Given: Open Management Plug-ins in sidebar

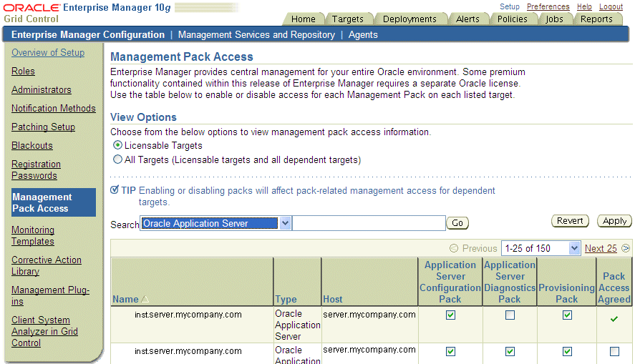Looking at the screenshot, I should click(50, 295).
